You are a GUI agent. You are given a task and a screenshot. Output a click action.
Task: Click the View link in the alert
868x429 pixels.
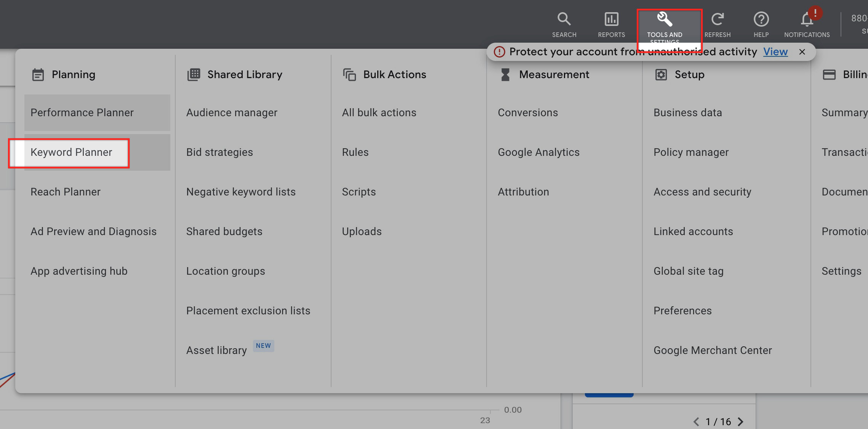point(775,52)
